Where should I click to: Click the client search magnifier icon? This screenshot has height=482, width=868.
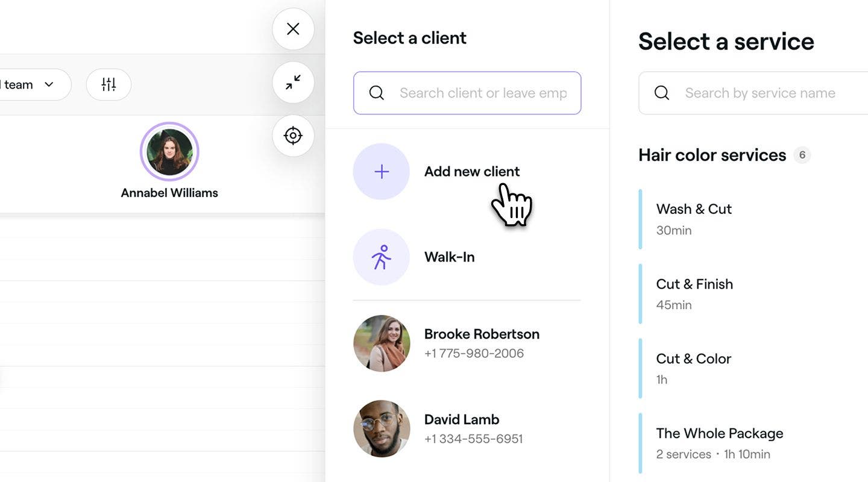377,93
